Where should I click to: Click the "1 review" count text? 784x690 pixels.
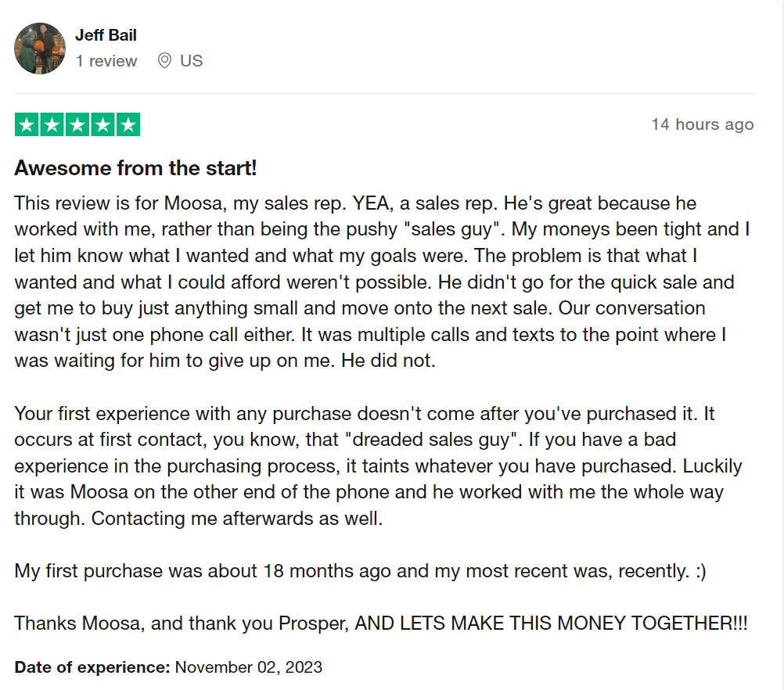(x=106, y=61)
